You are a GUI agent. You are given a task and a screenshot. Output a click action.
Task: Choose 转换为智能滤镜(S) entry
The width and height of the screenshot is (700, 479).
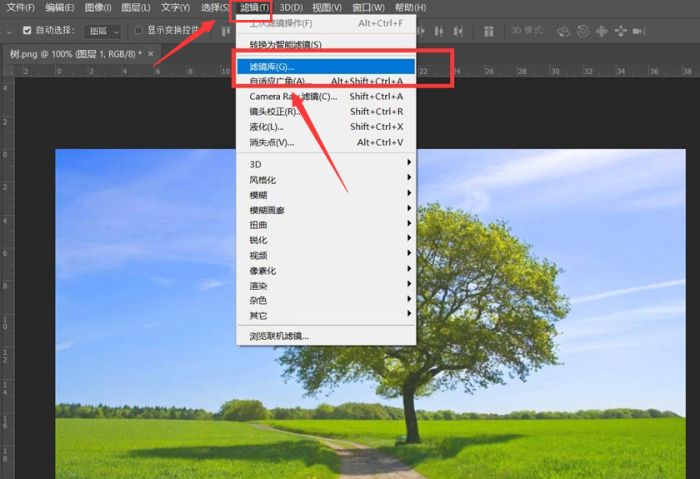pyautogui.click(x=326, y=44)
